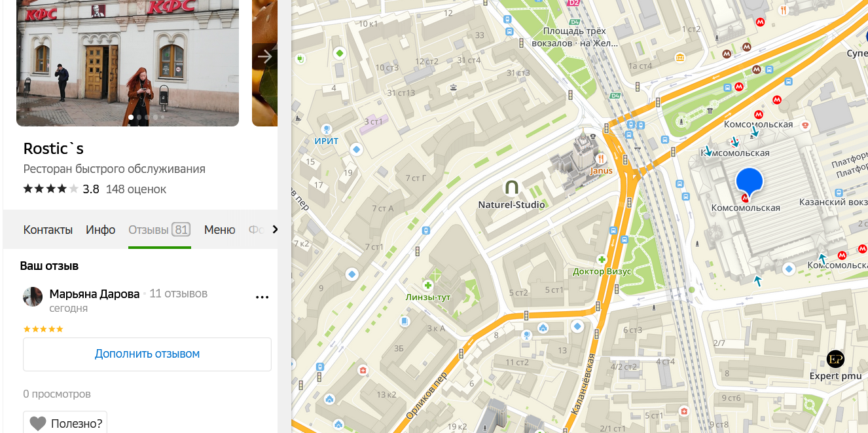Click blue diamond marker above building 13

click(577, 326)
